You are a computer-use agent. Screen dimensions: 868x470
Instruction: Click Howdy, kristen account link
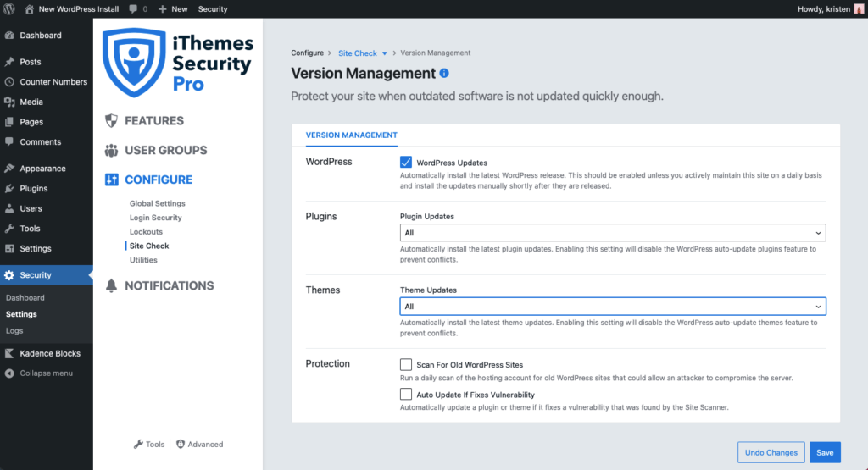(x=824, y=8)
